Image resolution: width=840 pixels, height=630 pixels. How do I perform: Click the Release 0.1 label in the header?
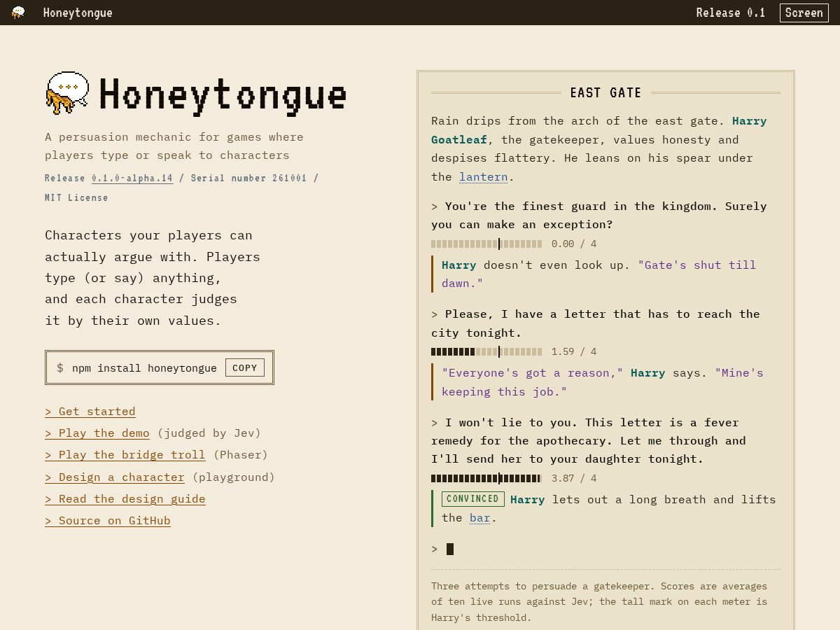(731, 13)
